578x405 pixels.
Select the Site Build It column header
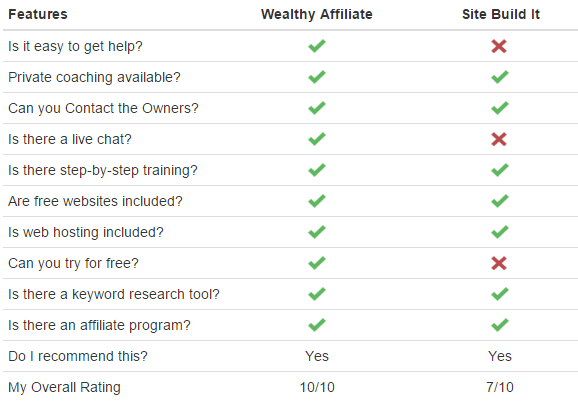pyautogui.click(x=501, y=14)
